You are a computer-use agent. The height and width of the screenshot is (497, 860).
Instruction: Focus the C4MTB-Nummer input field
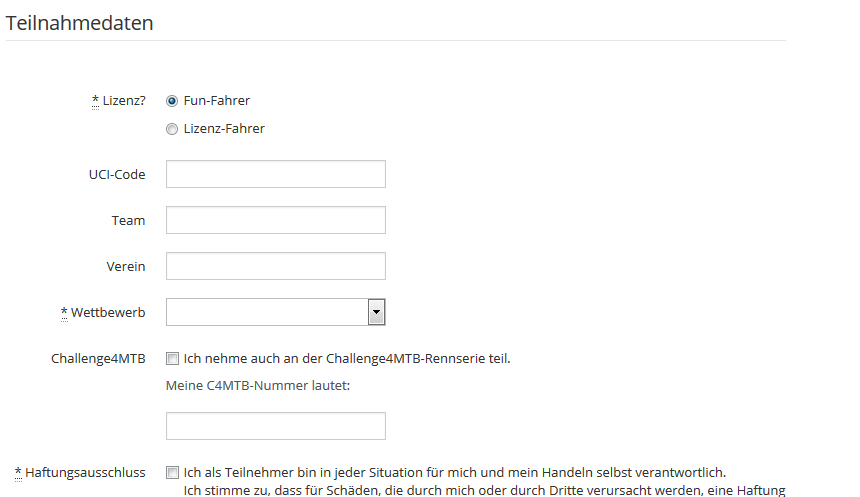click(x=275, y=426)
